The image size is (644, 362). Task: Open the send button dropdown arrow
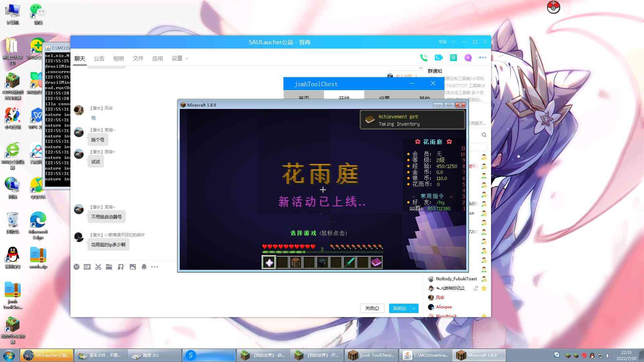point(414,308)
